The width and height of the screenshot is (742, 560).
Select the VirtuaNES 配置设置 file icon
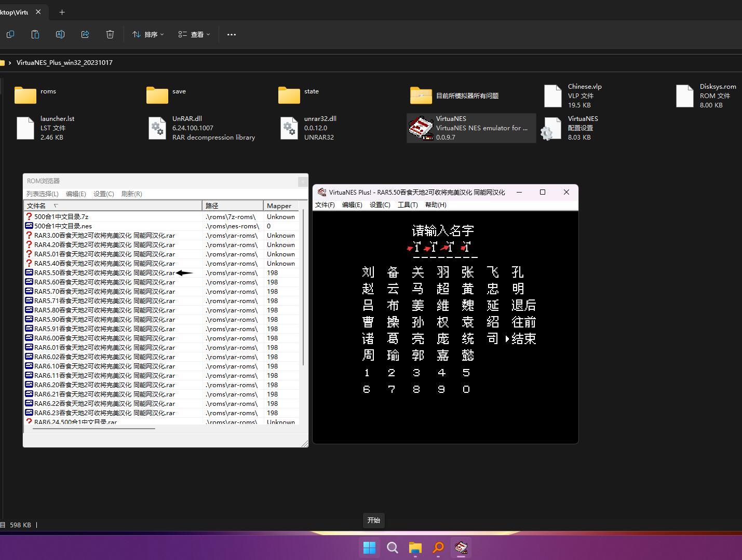(551, 128)
